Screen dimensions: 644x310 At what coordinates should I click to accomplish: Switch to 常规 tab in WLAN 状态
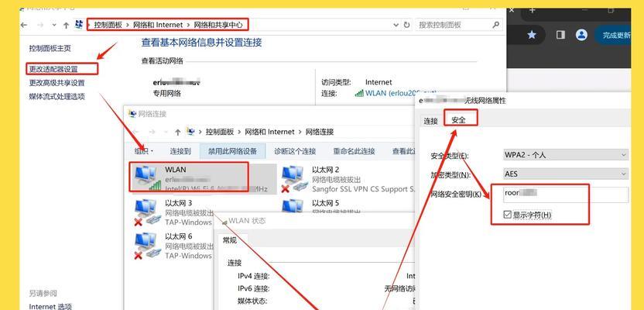point(230,240)
